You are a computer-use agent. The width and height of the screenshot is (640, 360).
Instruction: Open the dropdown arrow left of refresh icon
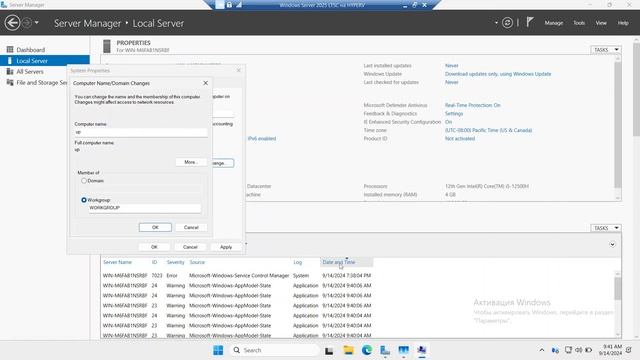pyautogui.click(x=496, y=23)
